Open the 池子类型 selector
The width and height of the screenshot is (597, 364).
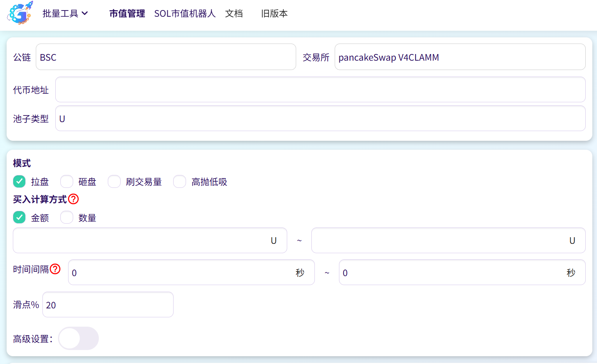pos(320,119)
